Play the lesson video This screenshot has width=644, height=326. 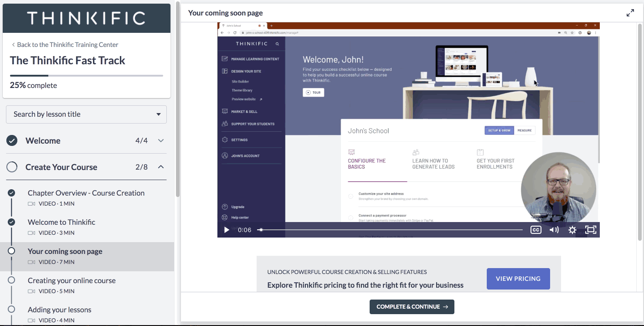click(227, 230)
